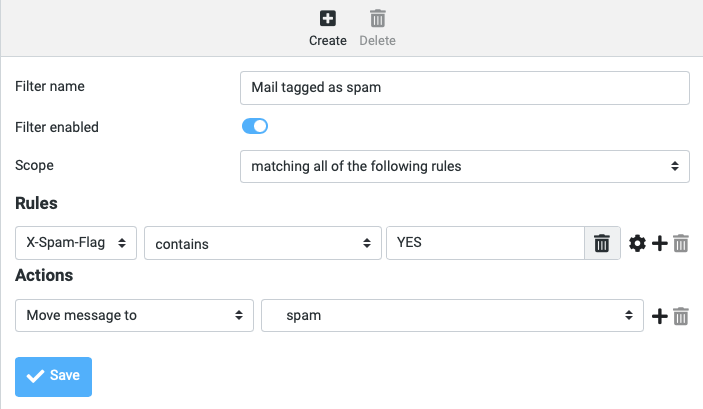
Task: Click the checkmark on Save button
Action: 35,376
